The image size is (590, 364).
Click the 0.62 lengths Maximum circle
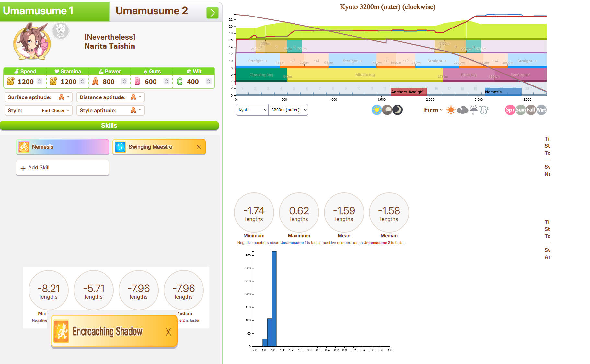(299, 212)
